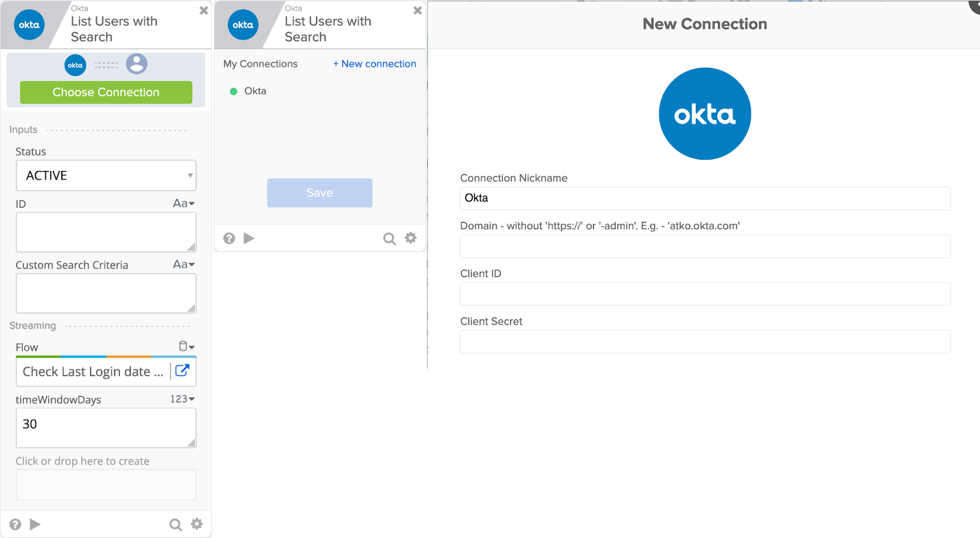The image size is (980, 538).
Task: Open gear icon in connections card footer
Action: 410,238
